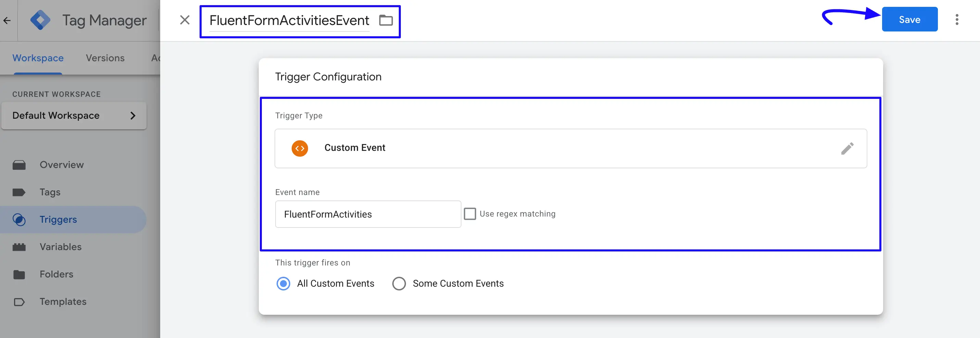This screenshot has height=338, width=980.
Task: Click the Event name field containing FluentFormActivities
Action: 368,214
